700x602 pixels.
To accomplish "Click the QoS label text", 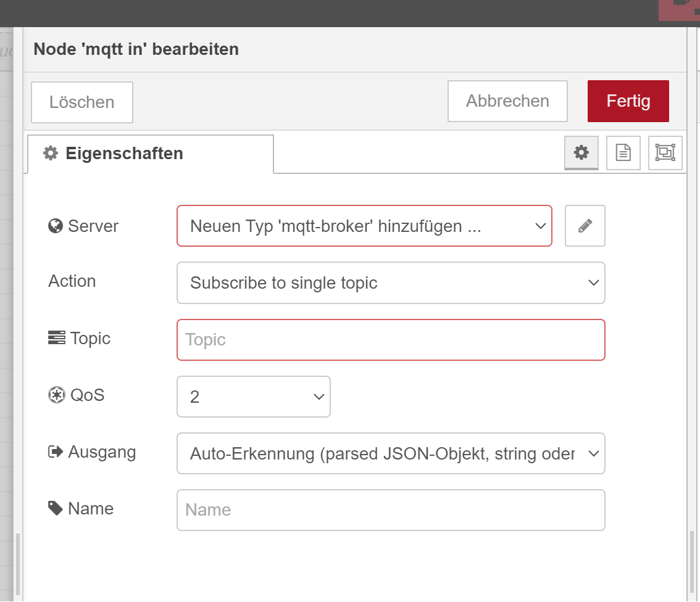I will tap(88, 395).
